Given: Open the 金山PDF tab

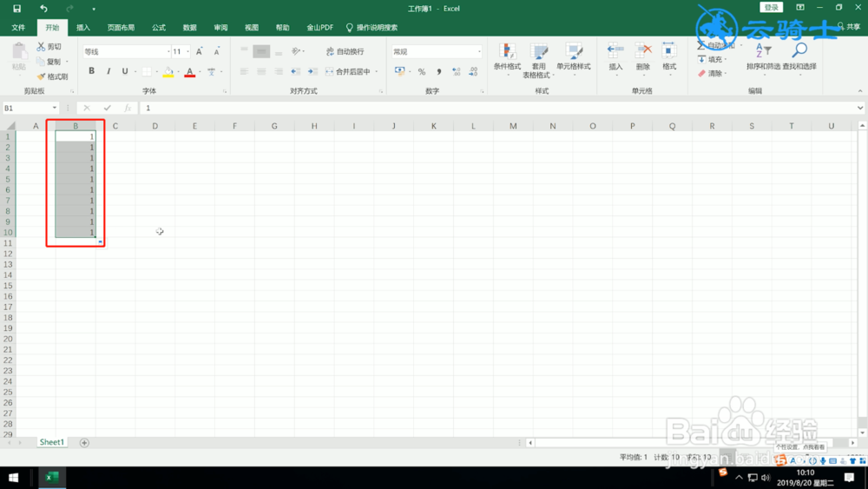Looking at the screenshot, I should click(320, 27).
